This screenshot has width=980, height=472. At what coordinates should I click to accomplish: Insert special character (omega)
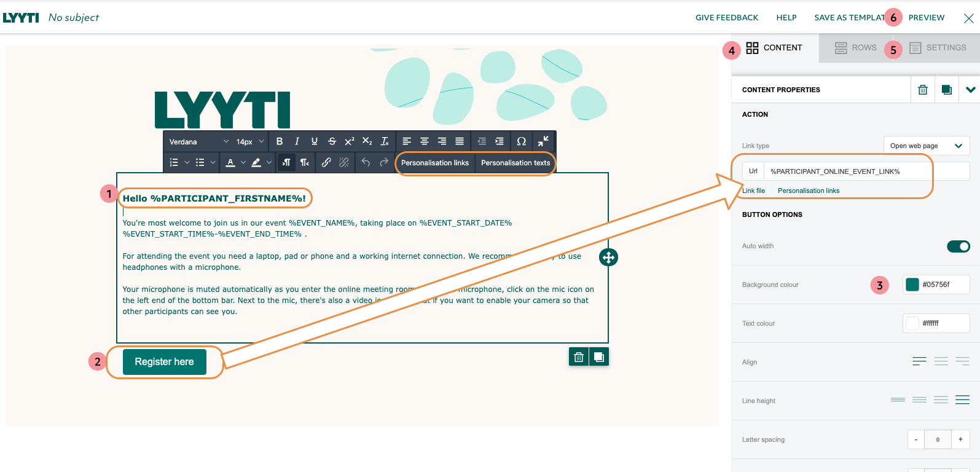[521, 141]
